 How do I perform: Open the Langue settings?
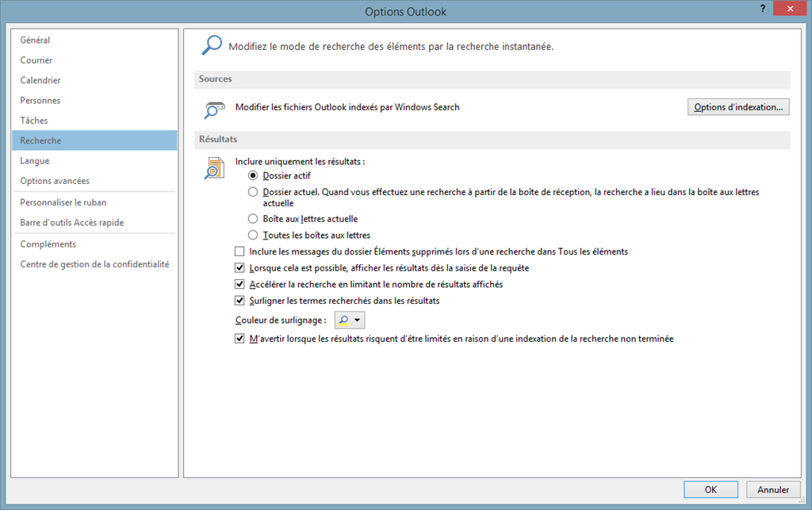click(94, 160)
